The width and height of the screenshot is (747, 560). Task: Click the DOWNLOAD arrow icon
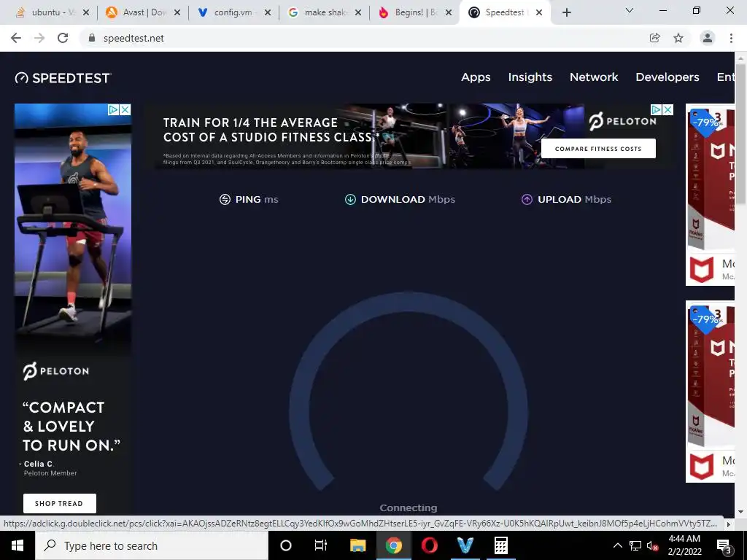point(350,200)
